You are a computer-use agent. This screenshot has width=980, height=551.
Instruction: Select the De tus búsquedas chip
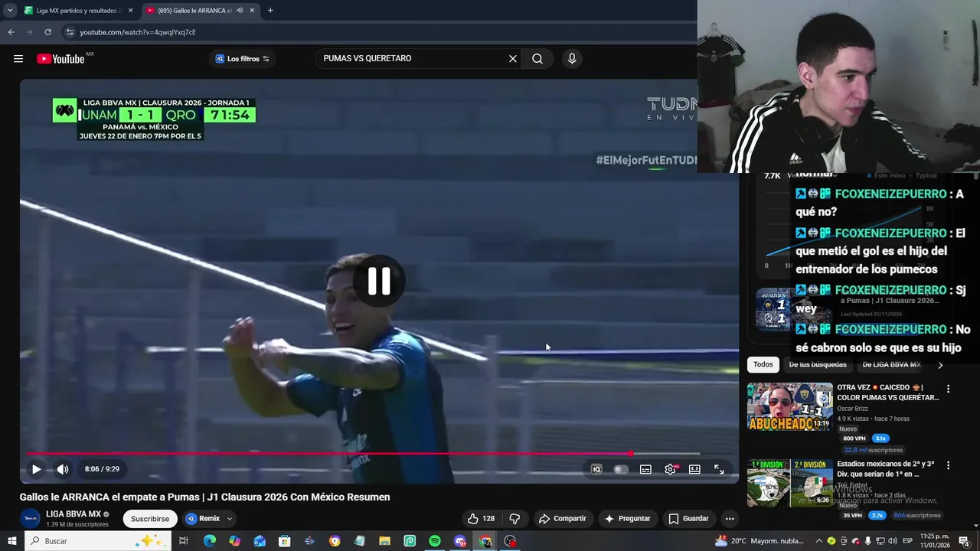818,364
